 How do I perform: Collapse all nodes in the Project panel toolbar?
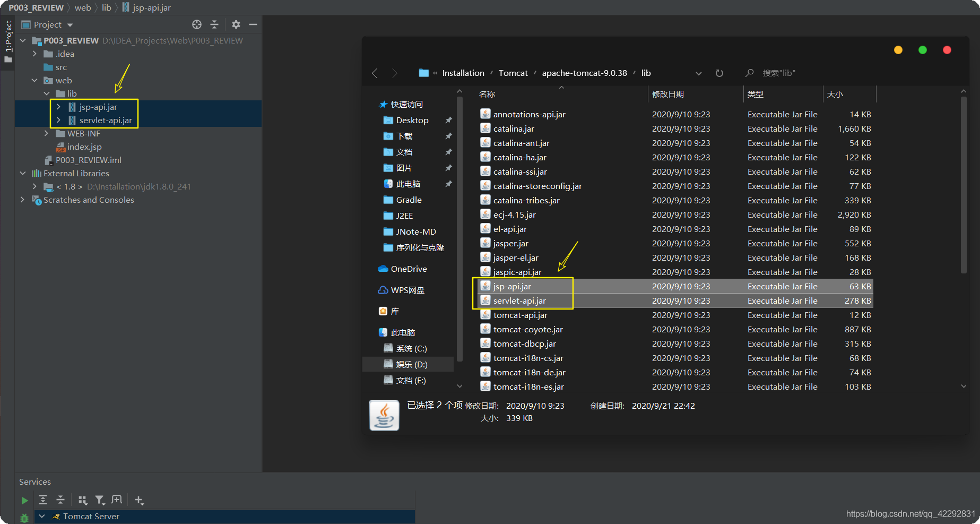click(214, 24)
